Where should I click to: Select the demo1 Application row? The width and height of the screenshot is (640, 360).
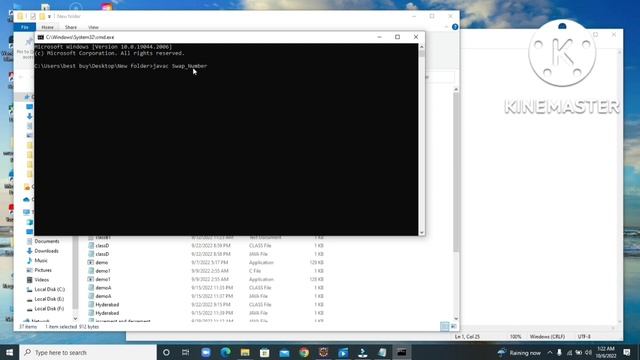(x=206, y=279)
